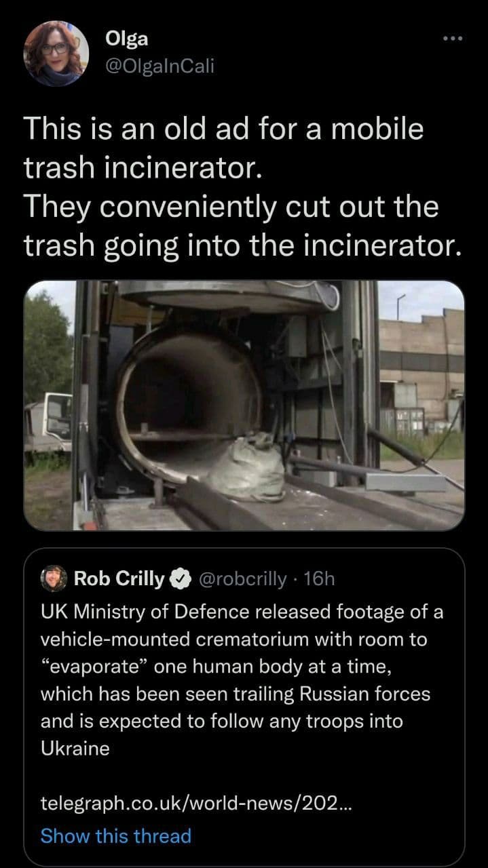Open the Rob Crilly display name
The image size is (488, 868).
click(119, 578)
